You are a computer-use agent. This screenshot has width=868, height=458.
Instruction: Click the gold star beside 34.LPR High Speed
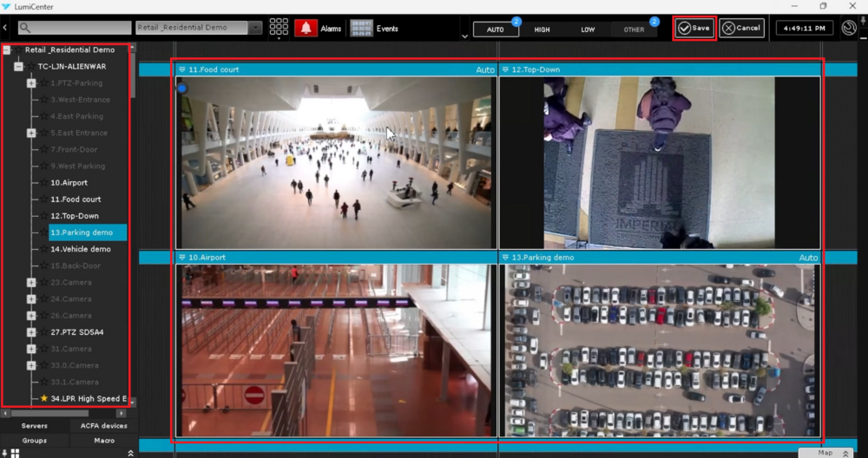[44, 399]
